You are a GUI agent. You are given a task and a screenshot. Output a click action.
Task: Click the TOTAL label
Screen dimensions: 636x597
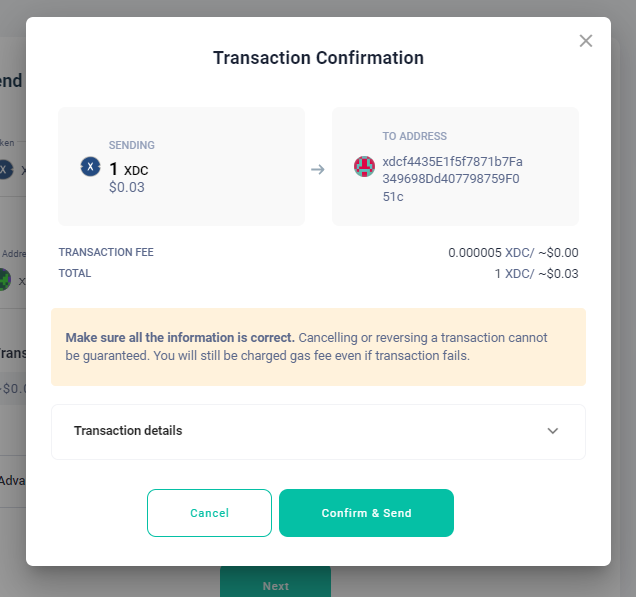tap(75, 273)
